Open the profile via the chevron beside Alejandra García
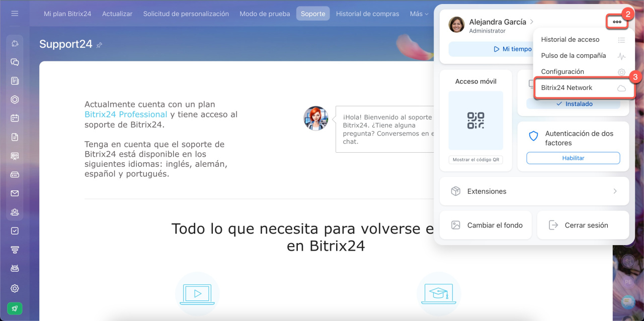 tap(532, 22)
